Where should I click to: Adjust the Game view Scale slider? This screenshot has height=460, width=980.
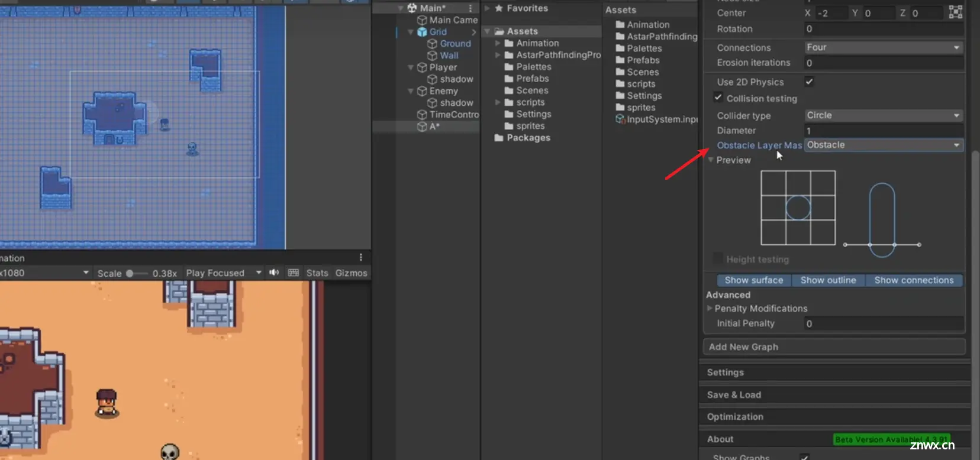coord(136,273)
